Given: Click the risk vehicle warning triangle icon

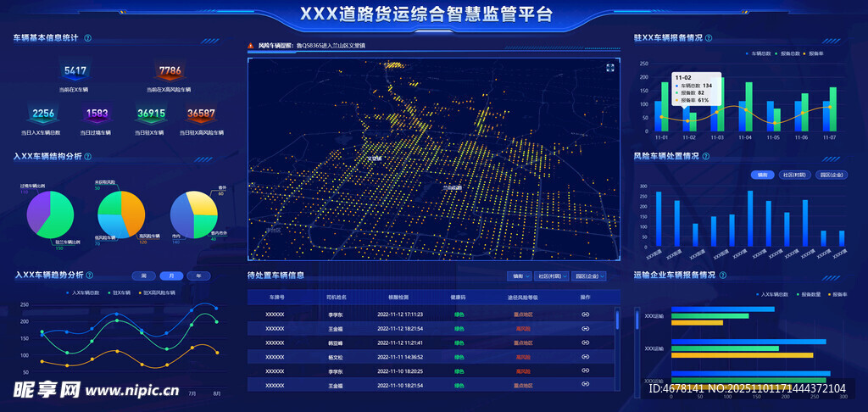Looking at the screenshot, I should [x=251, y=46].
